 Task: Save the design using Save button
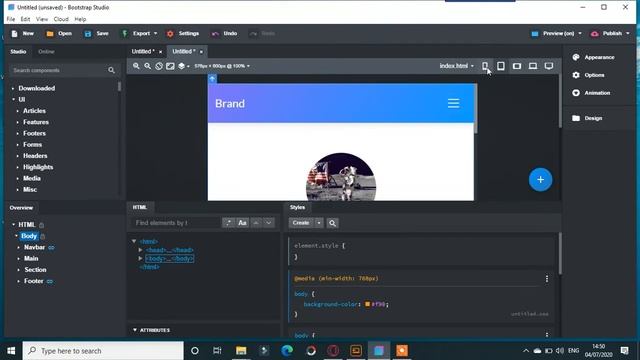point(96,33)
